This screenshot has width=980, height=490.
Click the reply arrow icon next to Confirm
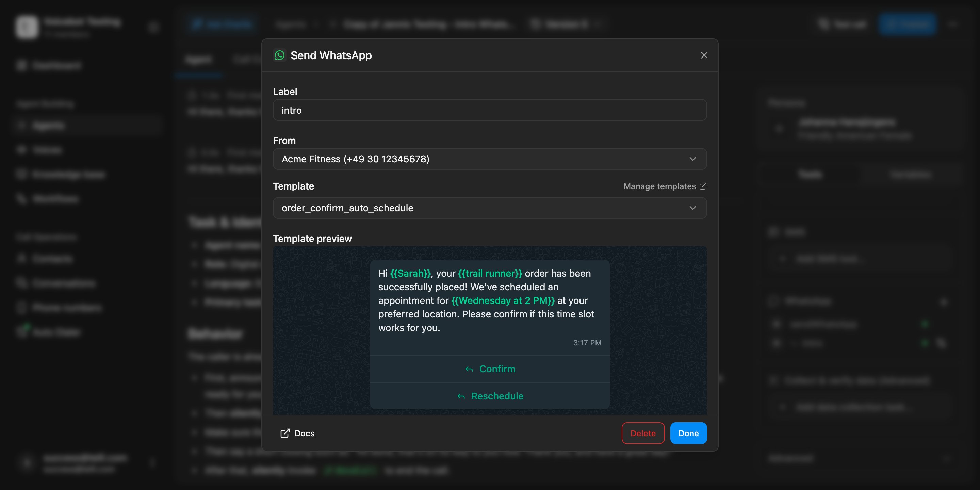tap(469, 370)
